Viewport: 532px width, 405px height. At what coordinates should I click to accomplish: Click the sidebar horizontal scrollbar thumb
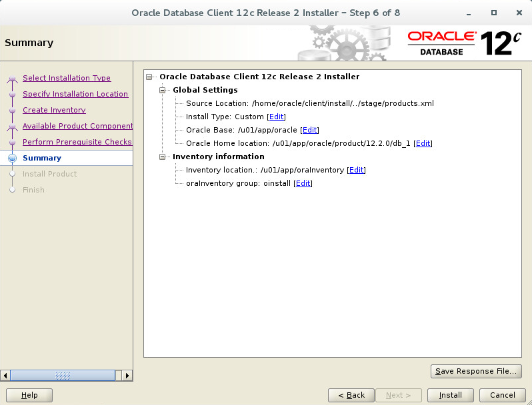pyautogui.click(x=63, y=376)
